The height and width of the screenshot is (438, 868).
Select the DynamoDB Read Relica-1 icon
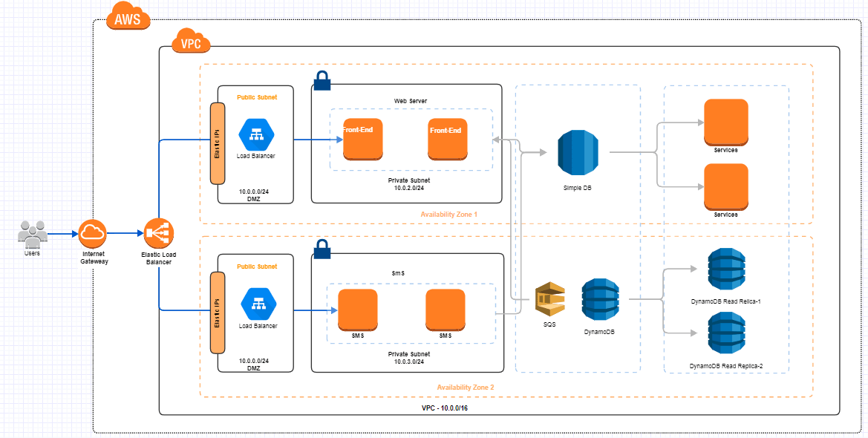tap(726, 269)
